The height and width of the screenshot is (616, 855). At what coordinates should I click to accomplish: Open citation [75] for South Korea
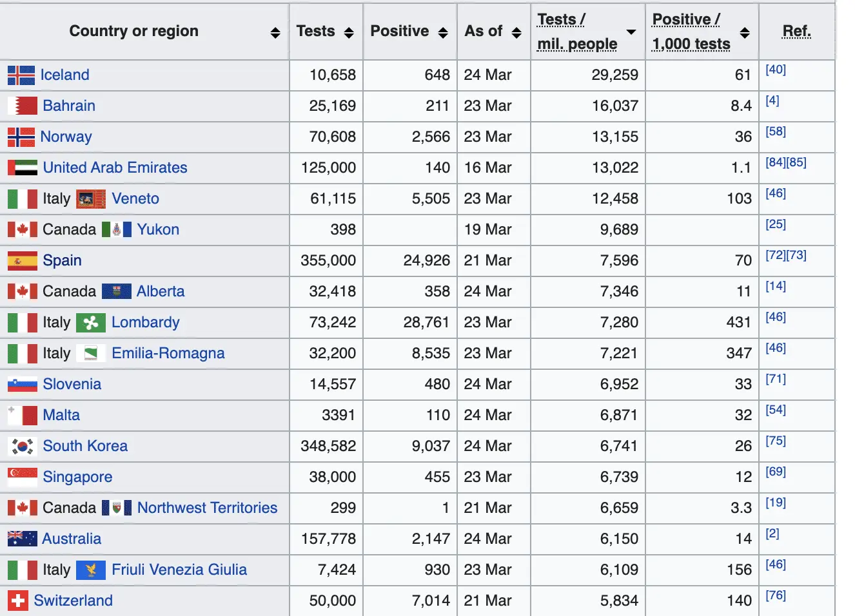[x=776, y=441]
